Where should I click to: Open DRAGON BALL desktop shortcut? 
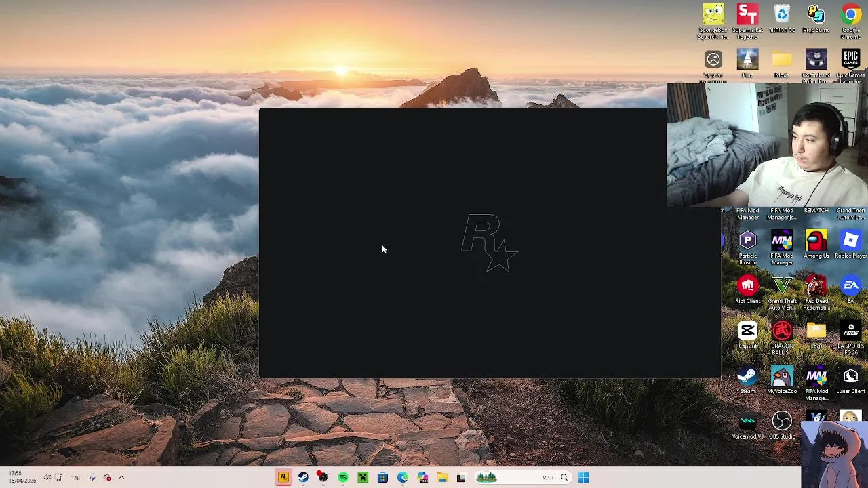coord(782,338)
